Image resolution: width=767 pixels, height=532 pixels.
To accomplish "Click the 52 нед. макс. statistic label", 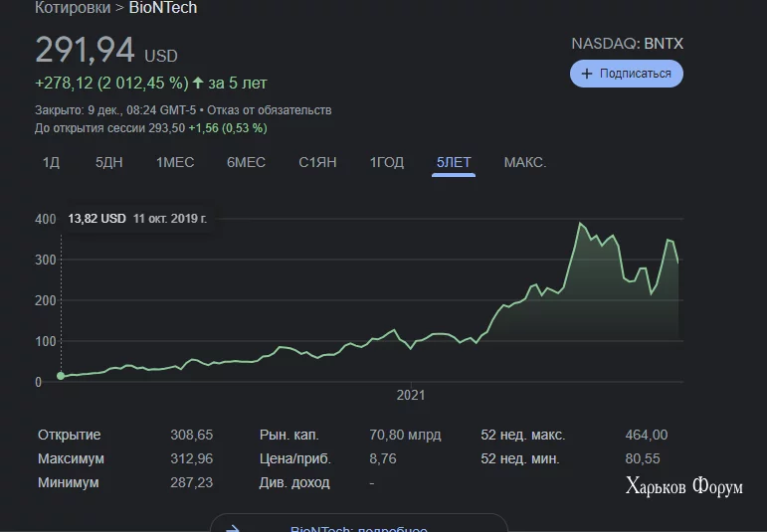I will coord(522,435).
